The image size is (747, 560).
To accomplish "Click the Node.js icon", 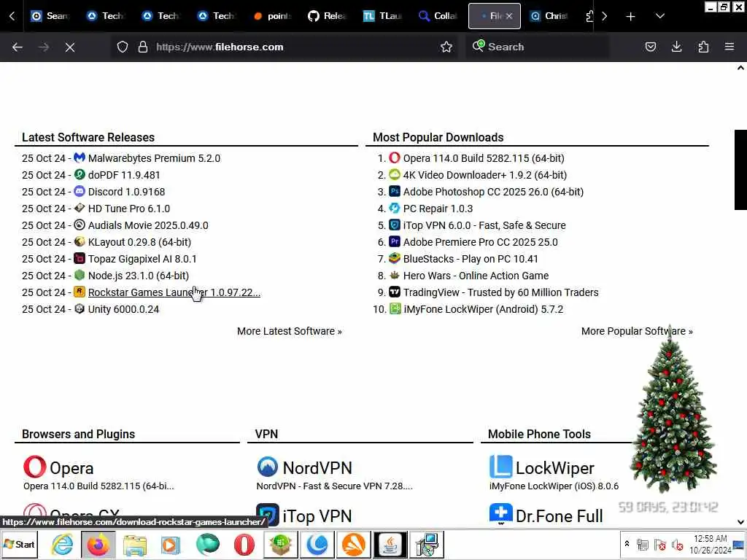I will pyautogui.click(x=80, y=275).
